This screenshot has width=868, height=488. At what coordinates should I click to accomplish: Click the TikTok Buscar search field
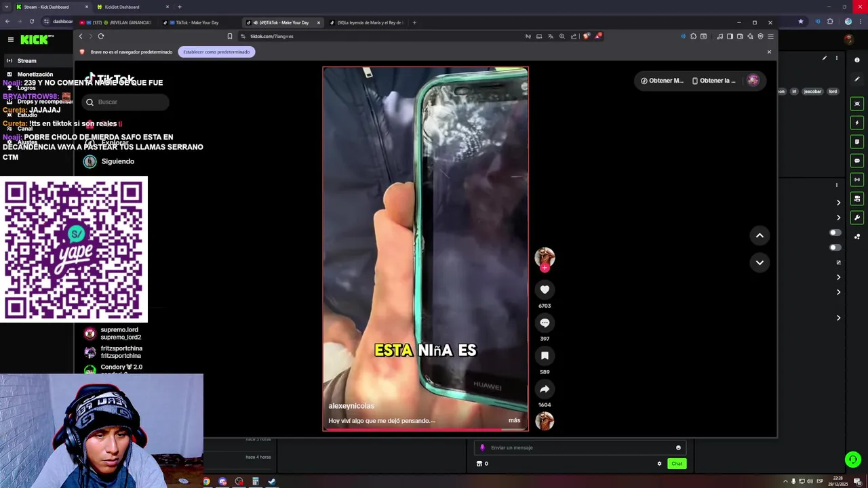coord(125,102)
